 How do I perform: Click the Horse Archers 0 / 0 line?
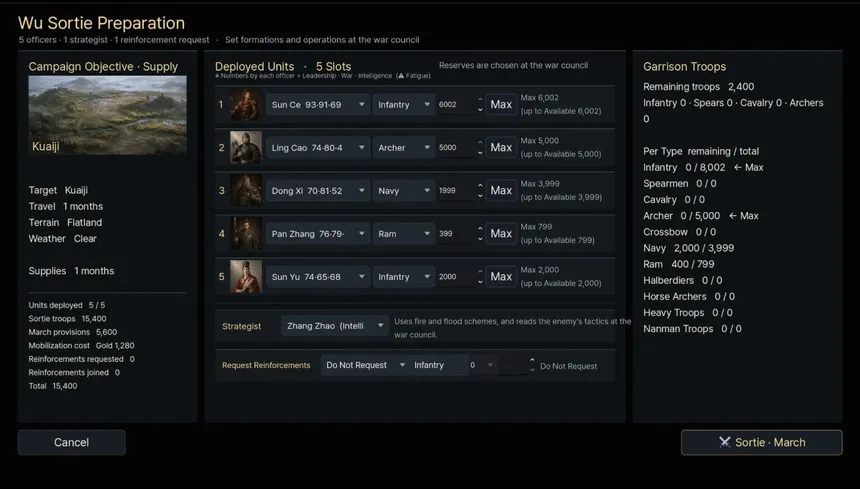(x=689, y=297)
